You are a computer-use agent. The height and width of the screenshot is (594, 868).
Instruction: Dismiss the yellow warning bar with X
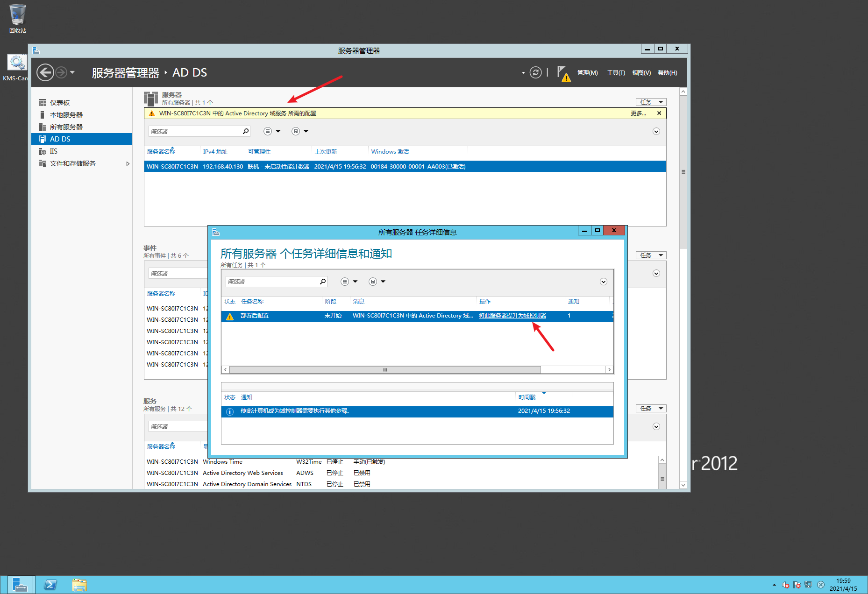pos(659,113)
